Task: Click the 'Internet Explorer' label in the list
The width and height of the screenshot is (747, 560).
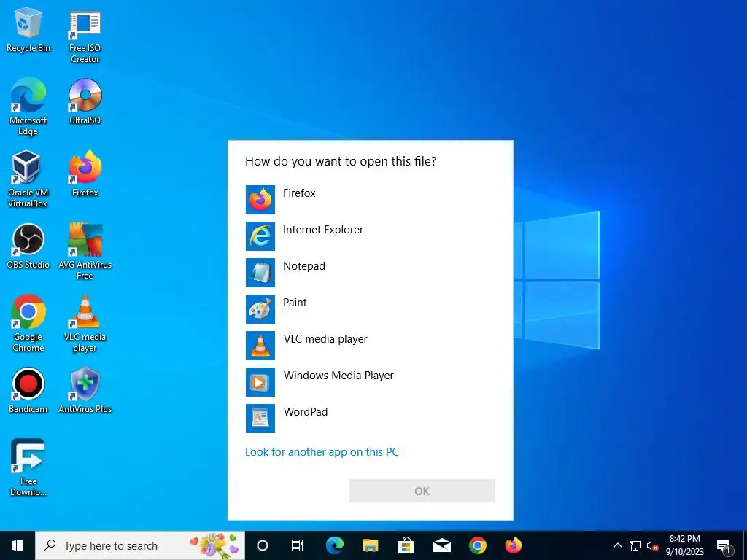Action: (323, 230)
